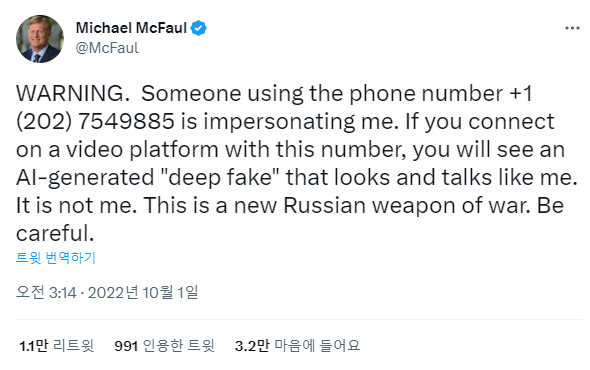
Task: Open Michael McFaul's profile photo
Action: click(x=40, y=39)
